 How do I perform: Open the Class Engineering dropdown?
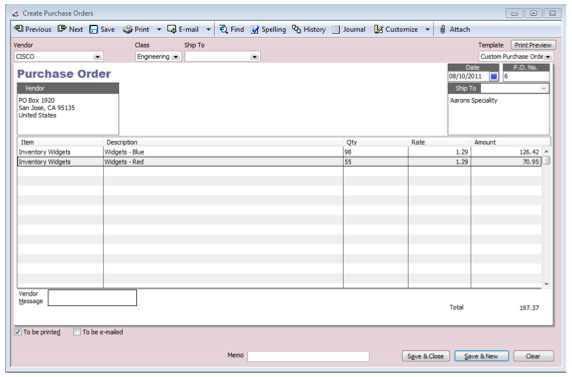[176, 57]
